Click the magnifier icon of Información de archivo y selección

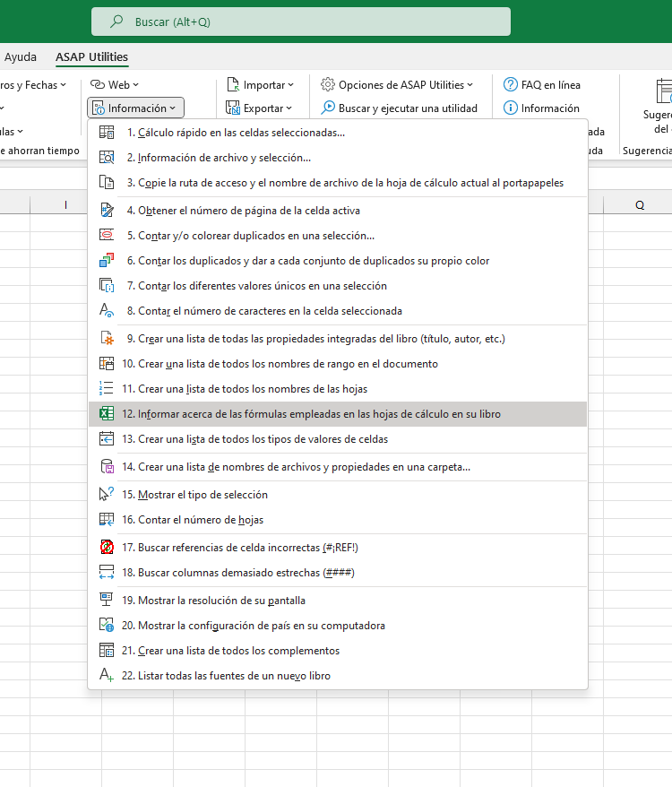coord(107,158)
